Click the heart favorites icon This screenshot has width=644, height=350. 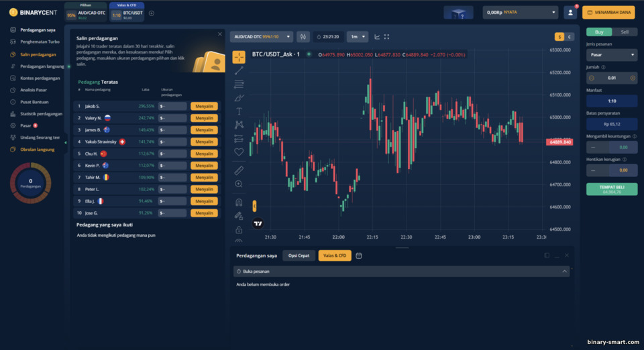pyautogui.click(x=239, y=152)
